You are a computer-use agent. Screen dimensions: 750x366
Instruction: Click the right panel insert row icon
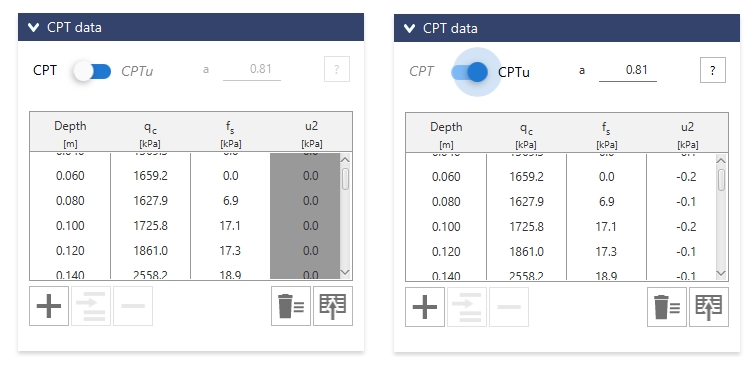[467, 307]
